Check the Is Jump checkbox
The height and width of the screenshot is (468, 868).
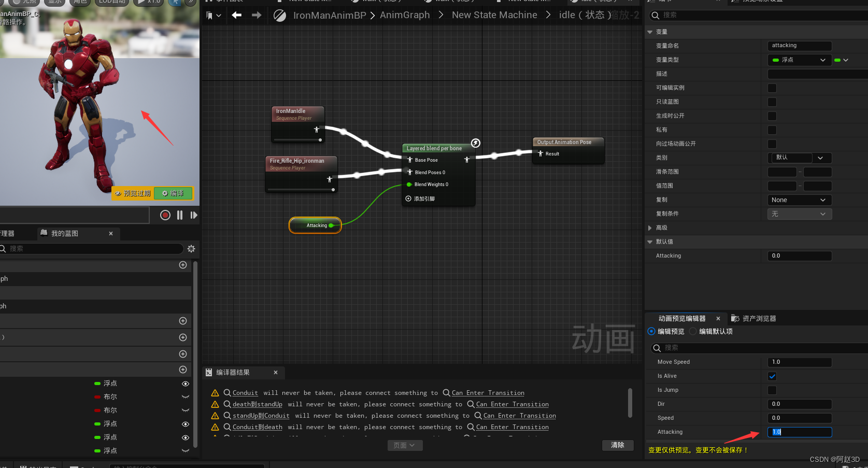(772, 390)
